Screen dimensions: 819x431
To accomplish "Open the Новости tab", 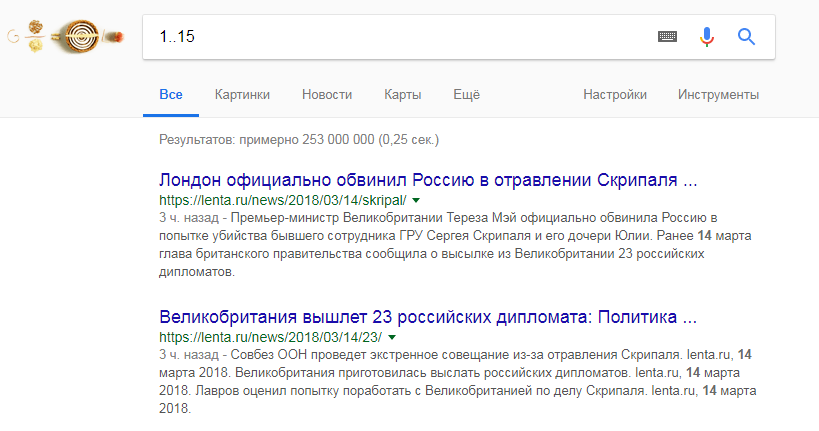I will 327,95.
